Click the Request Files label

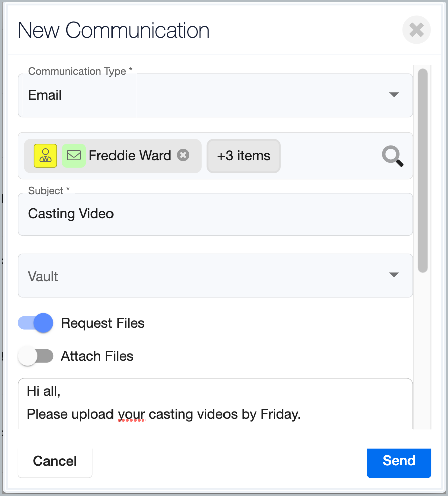[x=102, y=323]
